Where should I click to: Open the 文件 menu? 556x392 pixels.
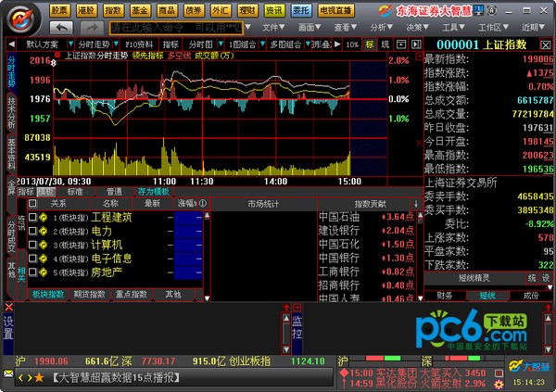pyautogui.click(x=273, y=27)
